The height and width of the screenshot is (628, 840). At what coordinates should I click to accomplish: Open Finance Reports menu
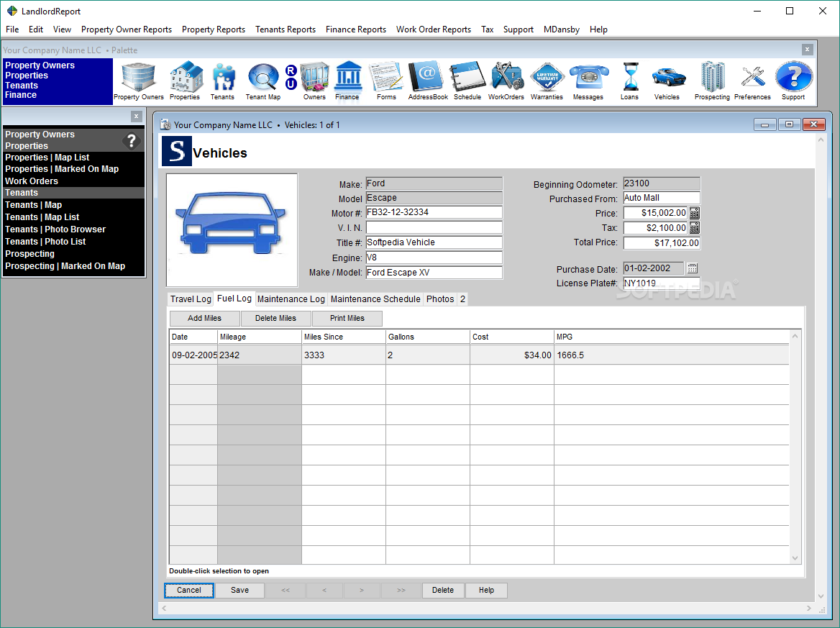[x=356, y=29]
